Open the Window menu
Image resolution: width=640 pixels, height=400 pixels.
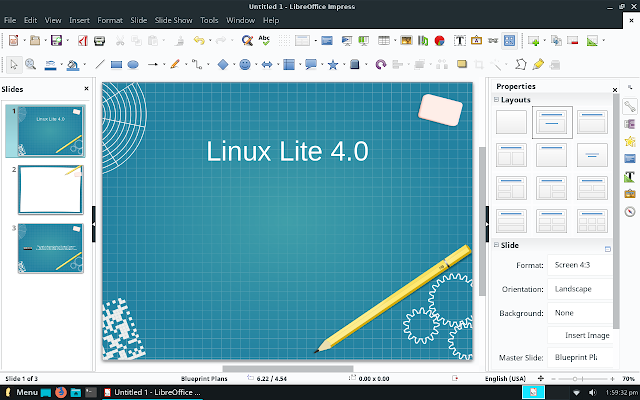click(240, 20)
